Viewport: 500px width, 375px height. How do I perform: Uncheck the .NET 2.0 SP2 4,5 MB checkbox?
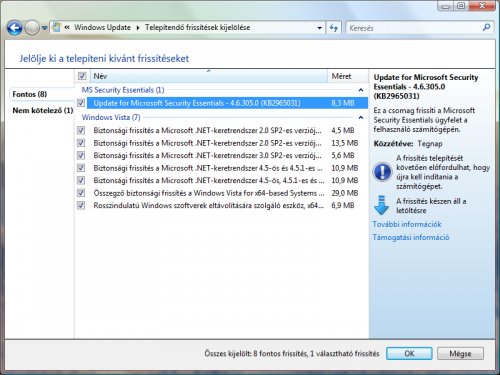(81, 130)
